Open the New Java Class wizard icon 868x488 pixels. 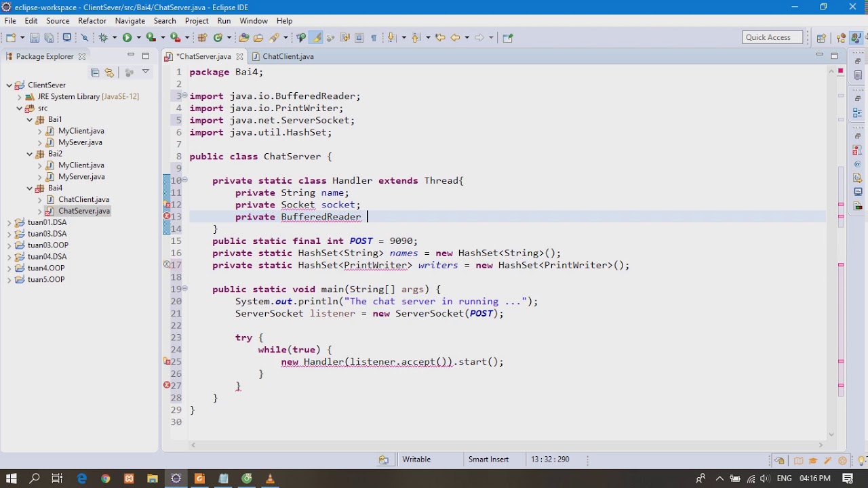tap(218, 38)
